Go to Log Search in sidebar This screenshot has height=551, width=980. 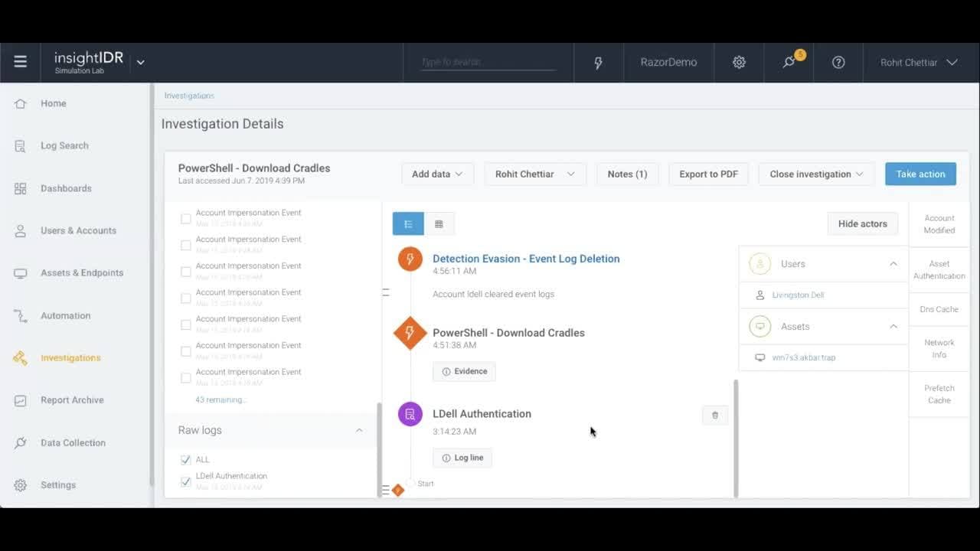click(x=64, y=145)
